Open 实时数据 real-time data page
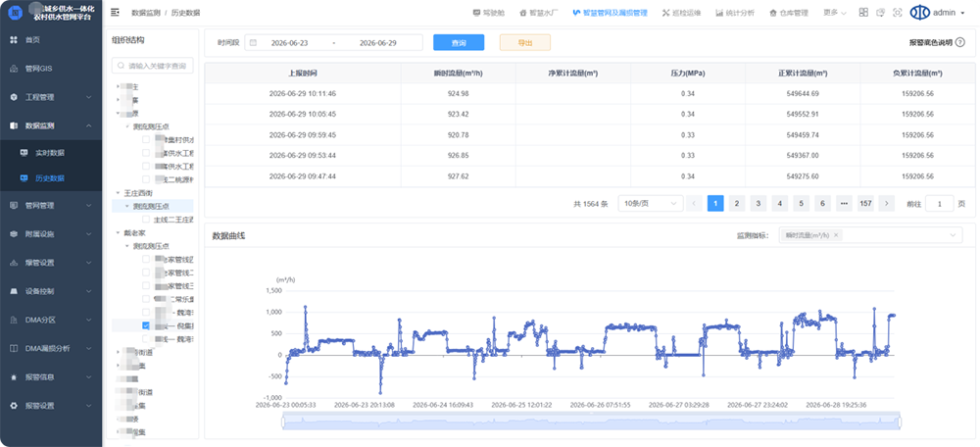 click(51, 153)
